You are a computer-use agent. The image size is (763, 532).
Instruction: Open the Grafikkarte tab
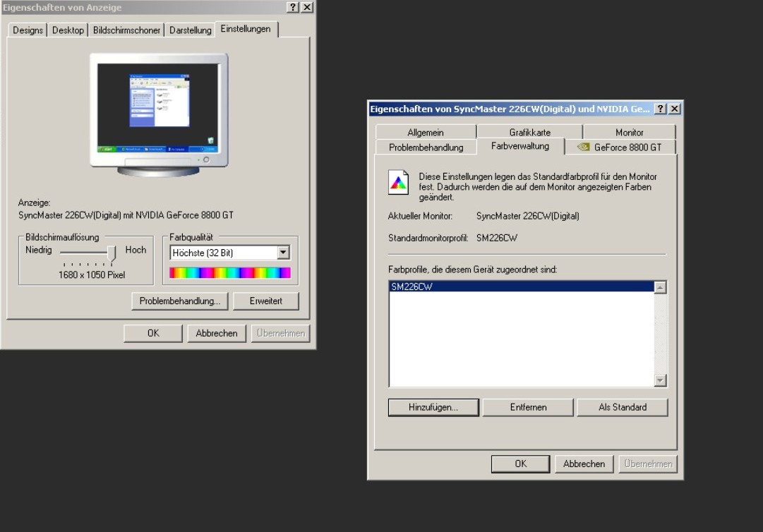pos(529,132)
